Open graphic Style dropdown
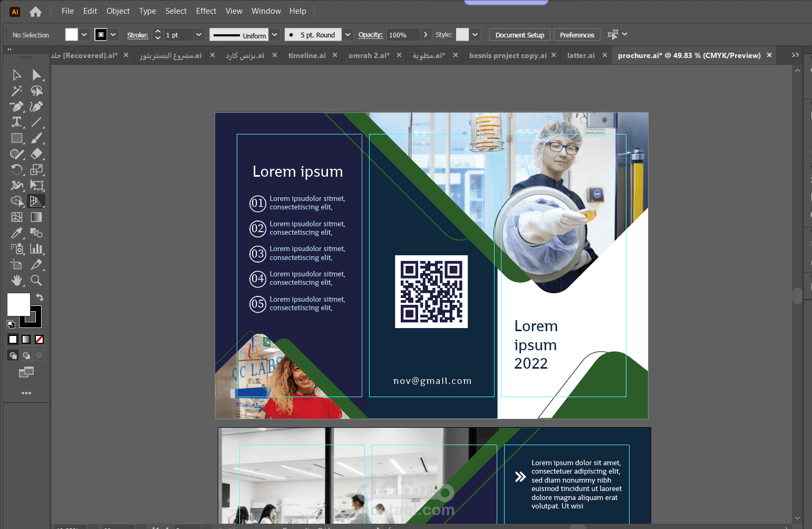This screenshot has height=529, width=812. (475, 35)
